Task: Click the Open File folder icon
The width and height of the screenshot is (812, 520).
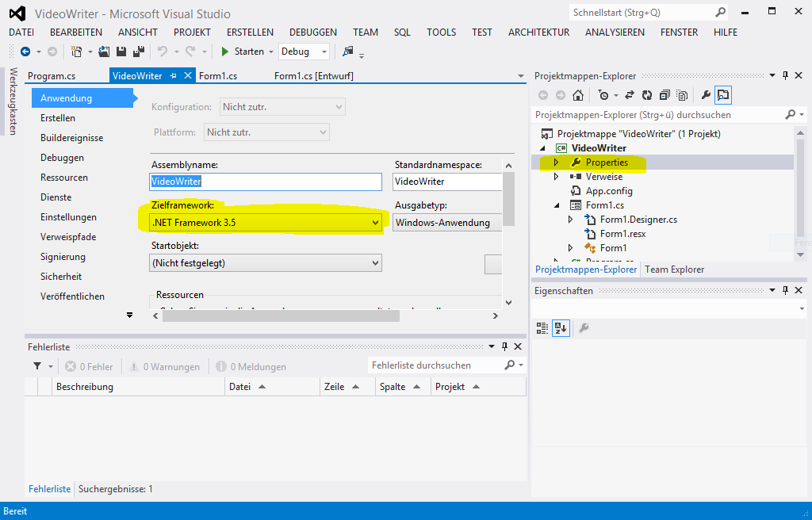Action: [x=104, y=52]
